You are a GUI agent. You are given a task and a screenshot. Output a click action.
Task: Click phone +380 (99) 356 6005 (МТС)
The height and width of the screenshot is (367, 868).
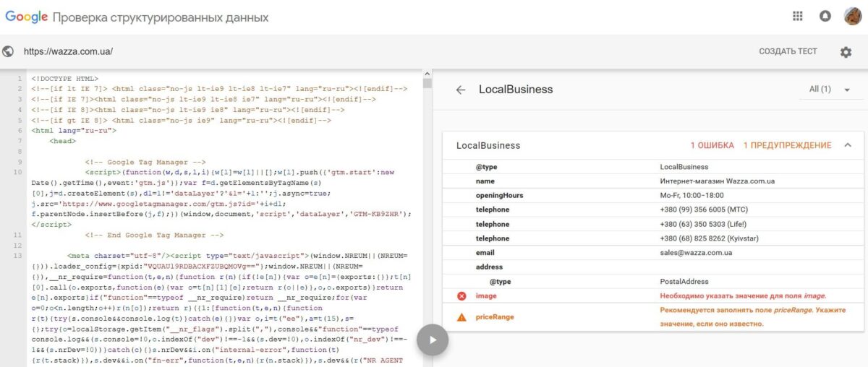click(704, 210)
